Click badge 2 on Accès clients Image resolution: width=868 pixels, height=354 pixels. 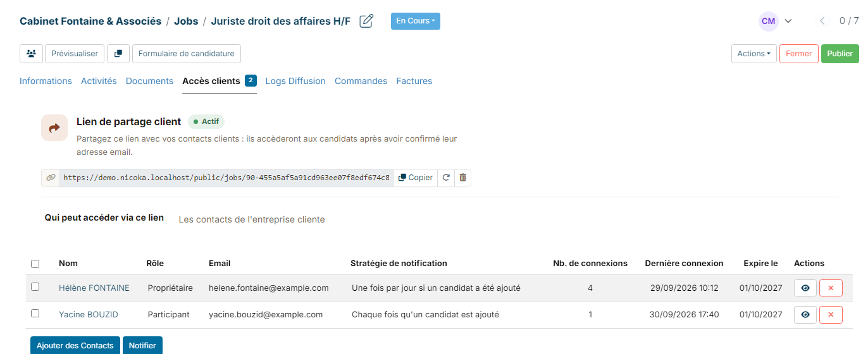point(251,80)
